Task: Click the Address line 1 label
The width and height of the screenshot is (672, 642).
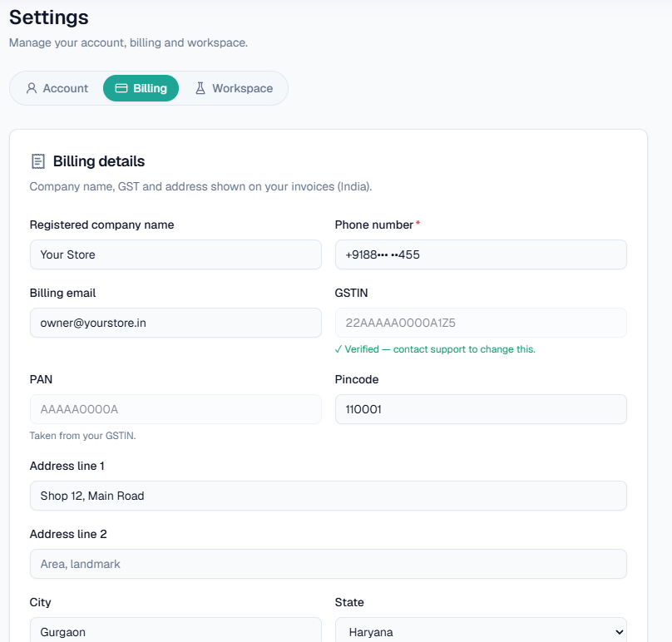Action: pyautogui.click(x=67, y=467)
